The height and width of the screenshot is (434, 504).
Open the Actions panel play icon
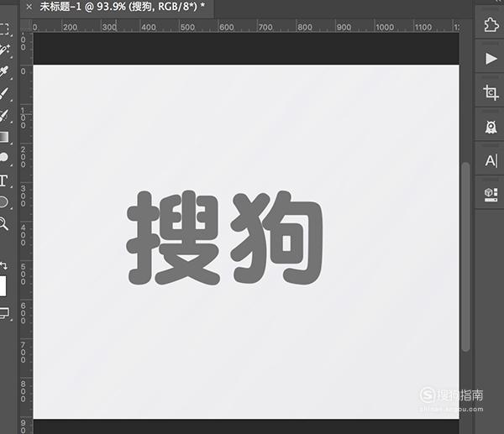pyautogui.click(x=491, y=59)
